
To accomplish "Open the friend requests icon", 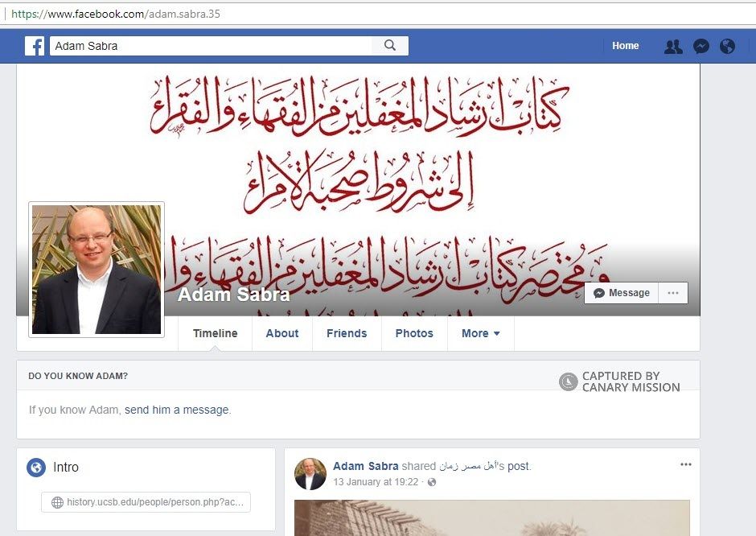I will tap(673, 47).
